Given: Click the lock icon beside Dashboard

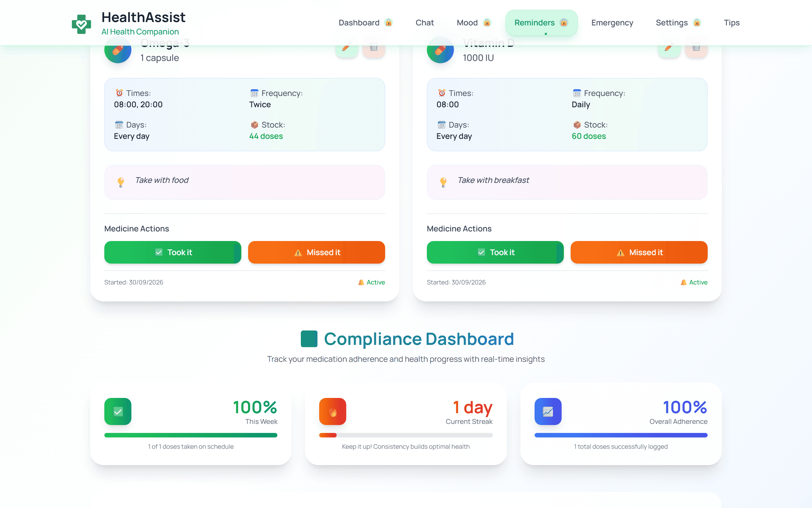Looking at the screenshot, I should [x=389, y=23].
